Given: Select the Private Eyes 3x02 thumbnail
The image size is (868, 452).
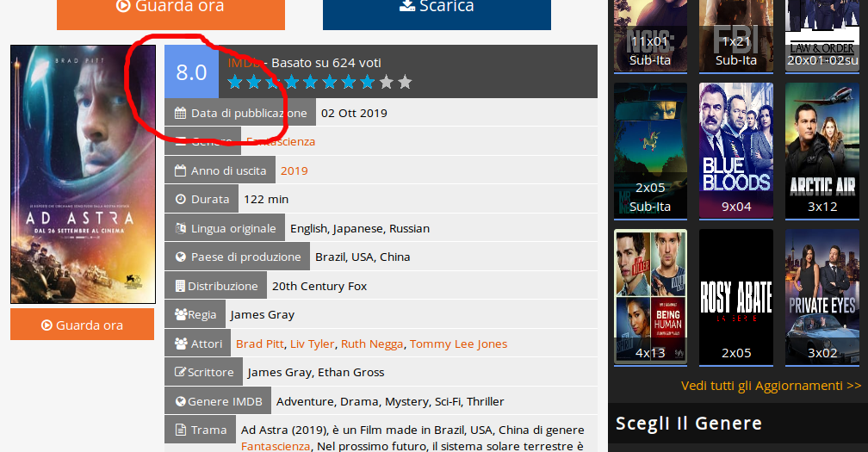Looking at the screenshot, I should (821, 296).
